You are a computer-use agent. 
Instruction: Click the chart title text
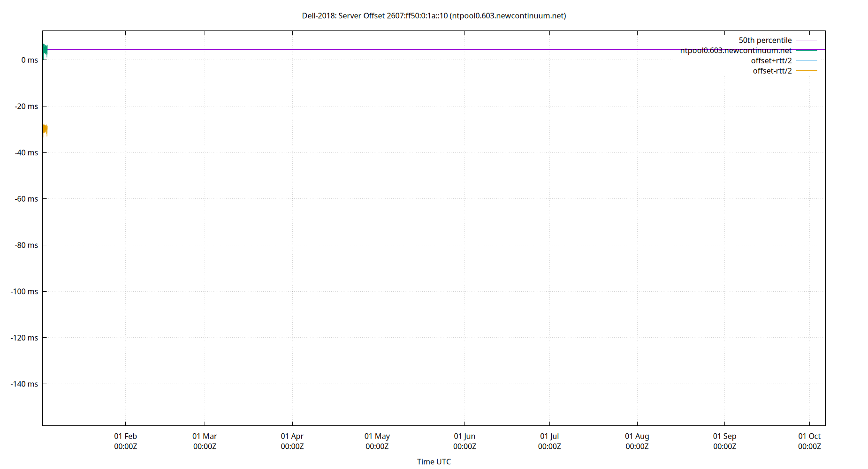pyautogui.click(x=434, y=15)
